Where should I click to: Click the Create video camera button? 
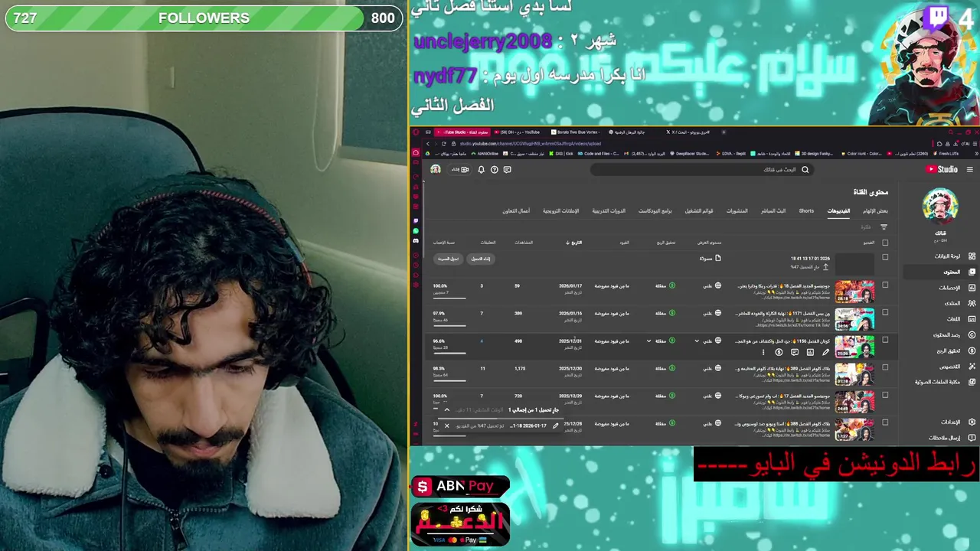[x=461, y=170]
